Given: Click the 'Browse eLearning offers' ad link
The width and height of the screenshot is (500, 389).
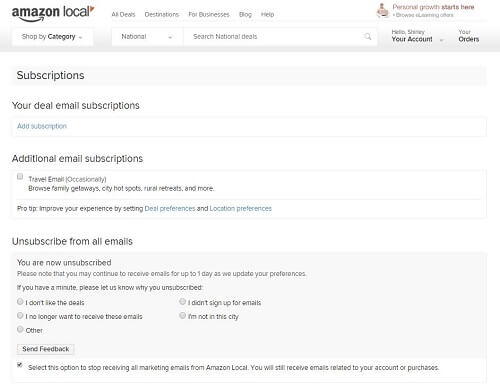Looking at the screenshot, I should coord(423,15).
